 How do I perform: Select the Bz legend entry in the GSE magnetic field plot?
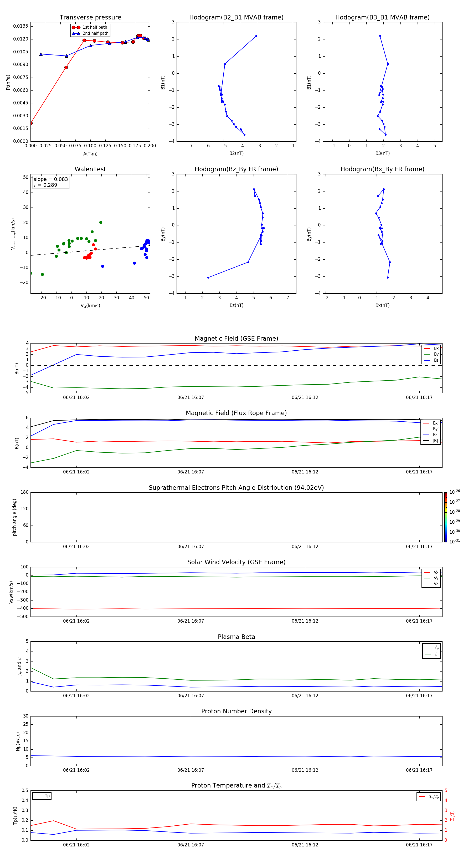[x=431, y=360]
